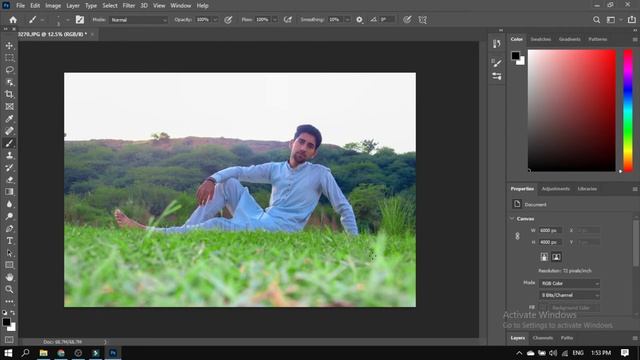
Task: Click the Home icon in options bar
Action: (13, 20)
